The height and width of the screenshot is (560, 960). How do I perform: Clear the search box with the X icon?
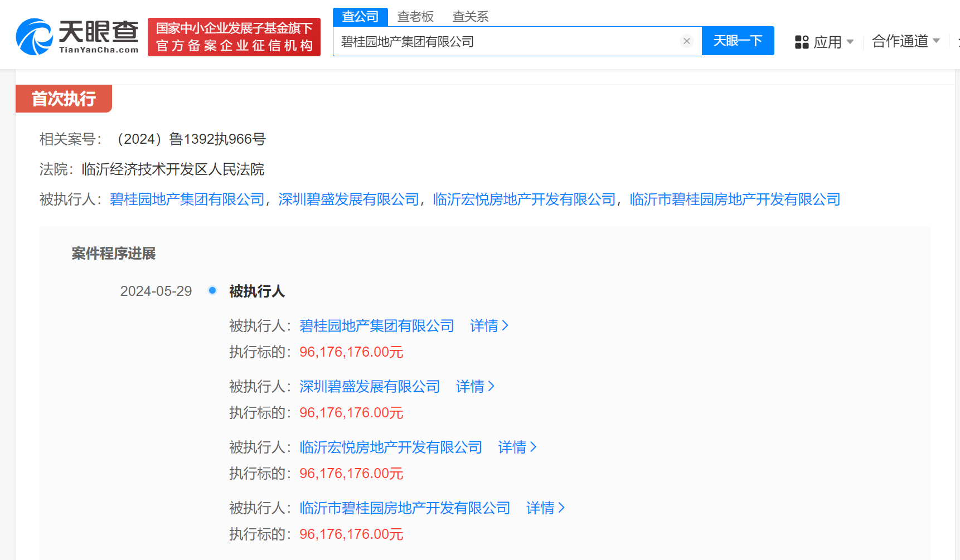687,41
